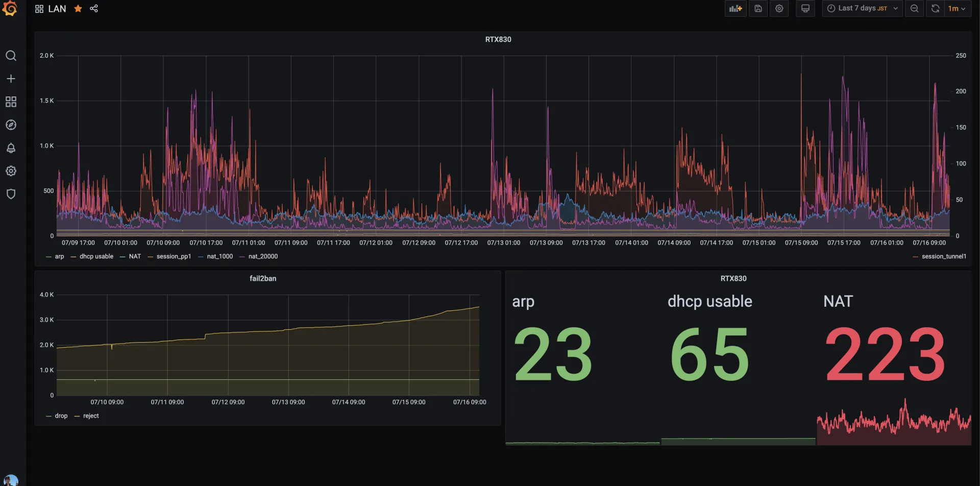This screenshot has height=486, width=980.
Task: Mark the LAN dashboard as favorite
Action: coord(78,8)
